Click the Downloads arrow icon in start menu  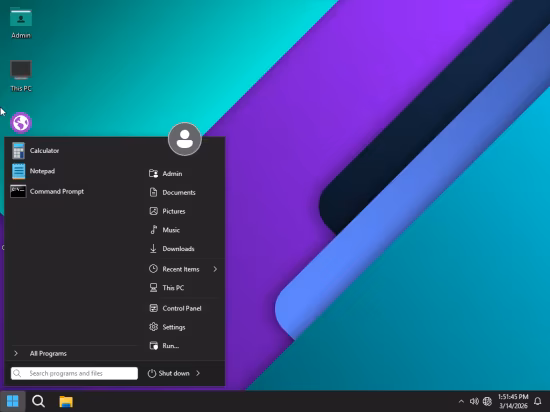point(153,249)
